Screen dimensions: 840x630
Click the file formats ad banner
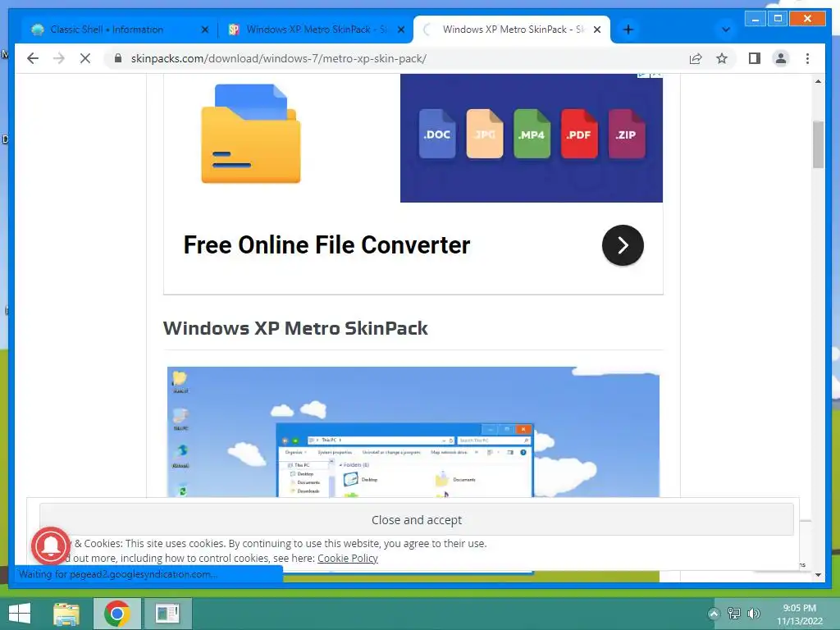coord(532,138)
